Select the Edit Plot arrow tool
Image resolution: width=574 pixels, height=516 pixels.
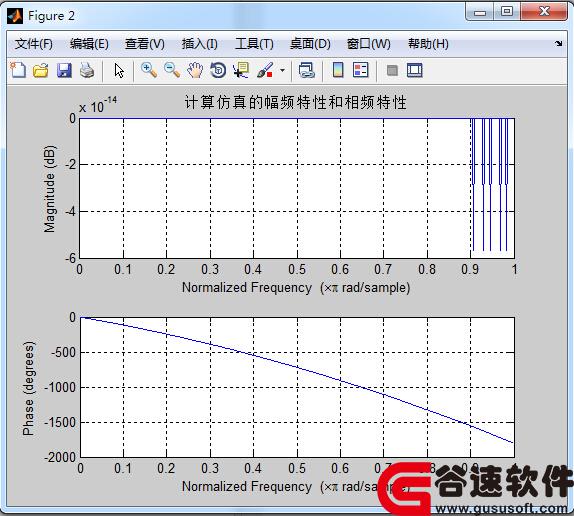[x=119, y=71]
